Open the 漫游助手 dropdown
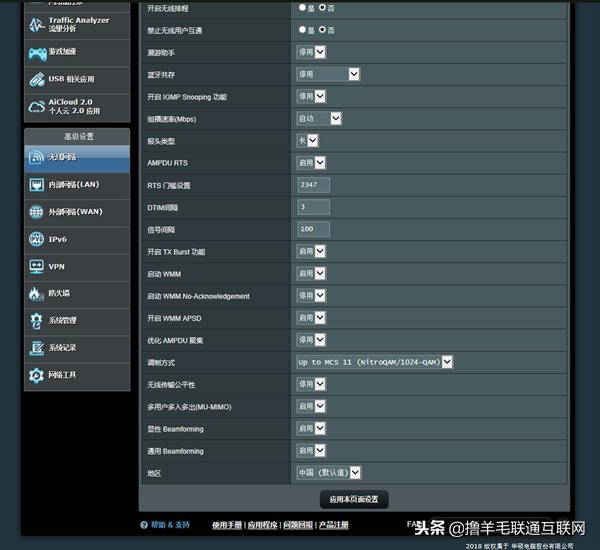This screenshot has width=600, height=550. pos(311,52)
